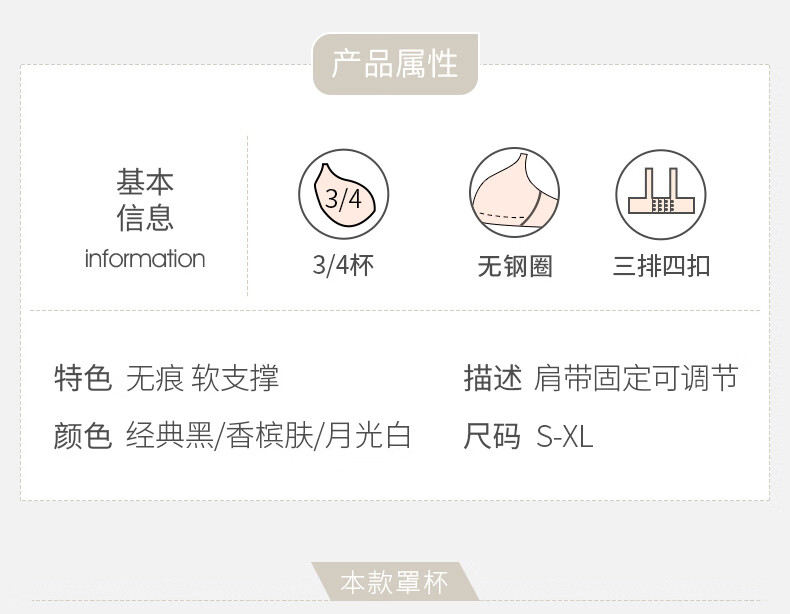Click the 三排四扣 label text
The width and height of the screenshot is (790, 614).
click(x=661, y=265)
